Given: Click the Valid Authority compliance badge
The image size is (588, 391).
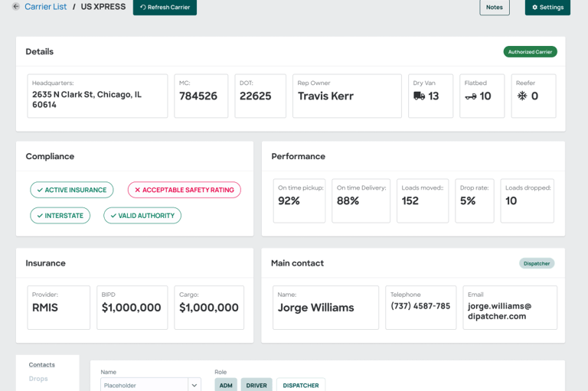Looking at the screenshot, I should tap(142, 216).
